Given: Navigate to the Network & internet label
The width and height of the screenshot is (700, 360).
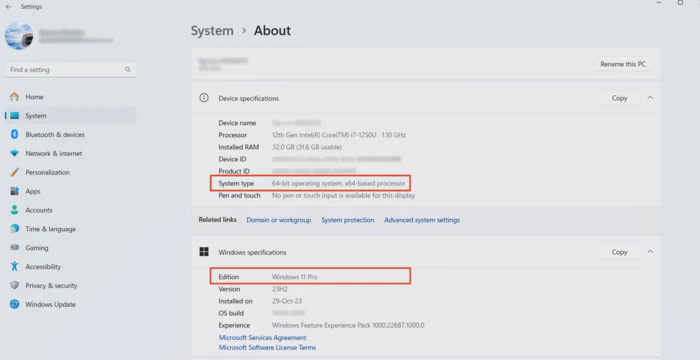Looking at the screenshot, I should click(54, 153).
